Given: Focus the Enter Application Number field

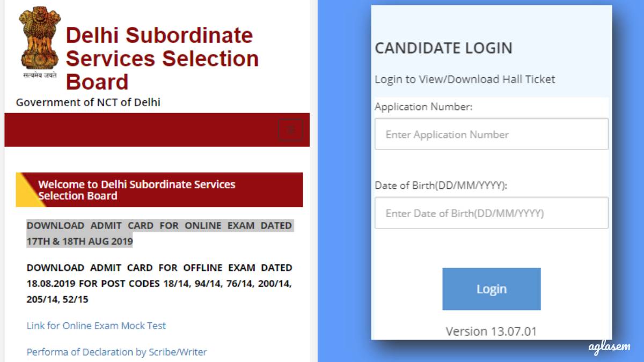Looking at the screenshot, I should [x=491, y=134].
